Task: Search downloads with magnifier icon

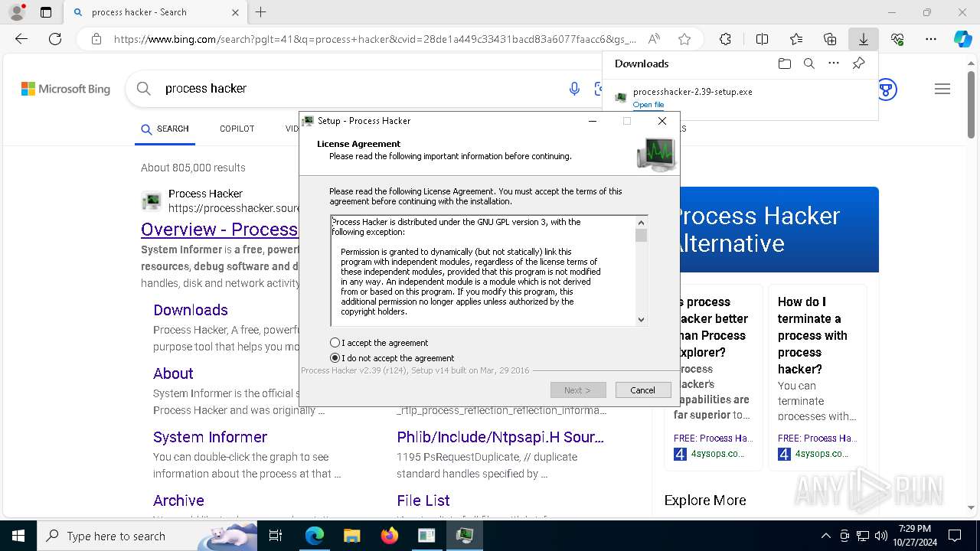Action: [x=808, y=64]
